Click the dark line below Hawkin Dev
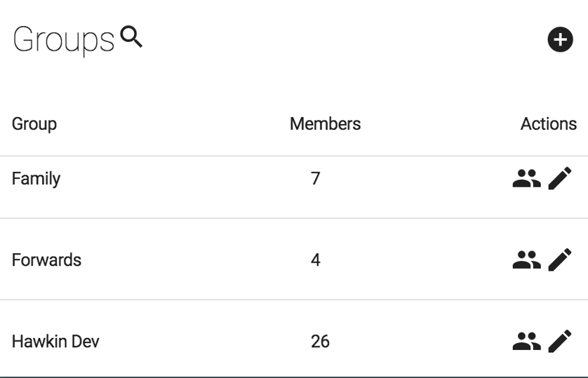This screenshot has height=378, width=588. coord(294,376)
